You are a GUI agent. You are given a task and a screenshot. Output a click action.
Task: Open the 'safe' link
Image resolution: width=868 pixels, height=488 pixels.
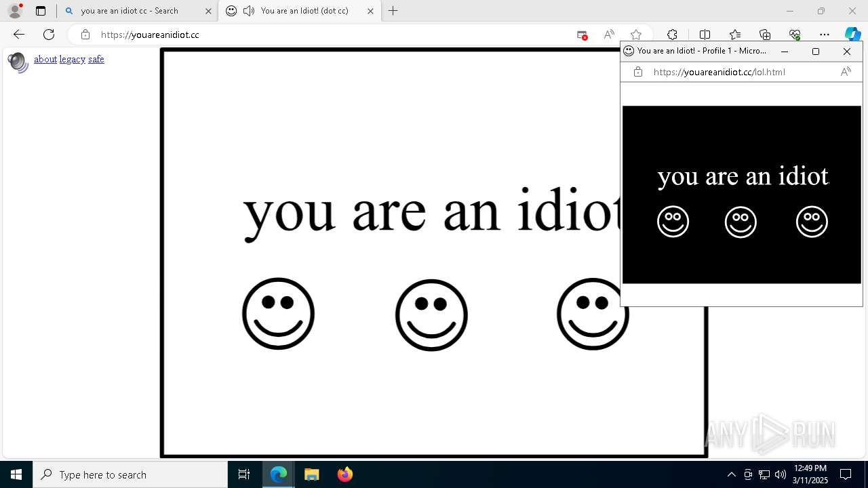[96, 59]
